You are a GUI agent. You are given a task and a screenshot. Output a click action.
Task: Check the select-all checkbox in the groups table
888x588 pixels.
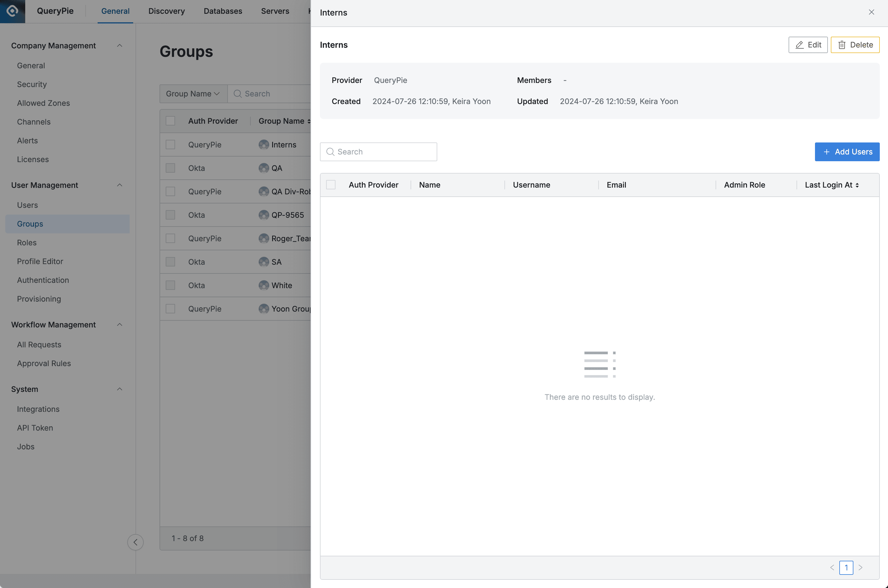(171, 121)
